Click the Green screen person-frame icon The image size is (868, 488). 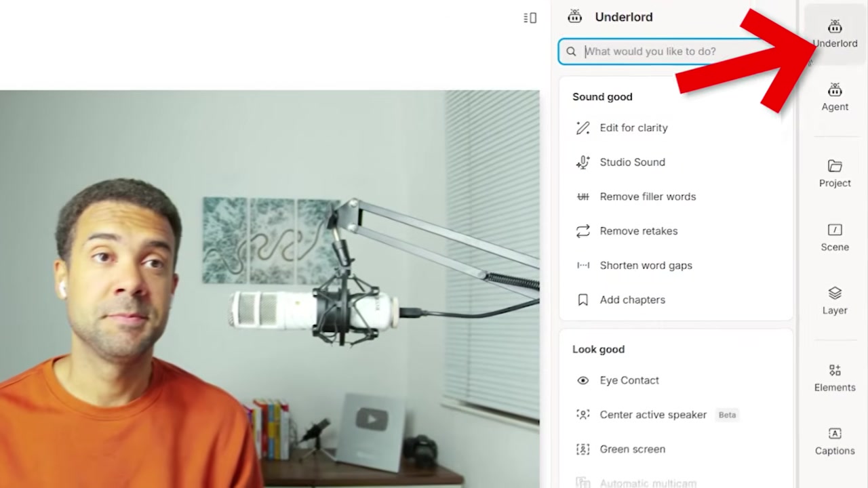coord(583,449)
